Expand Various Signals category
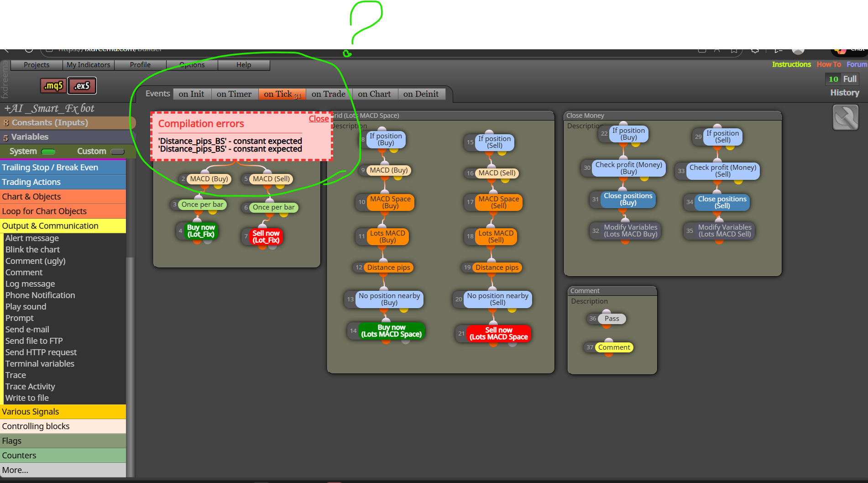This screenshot has height=483, width=868. click(63, 412)
